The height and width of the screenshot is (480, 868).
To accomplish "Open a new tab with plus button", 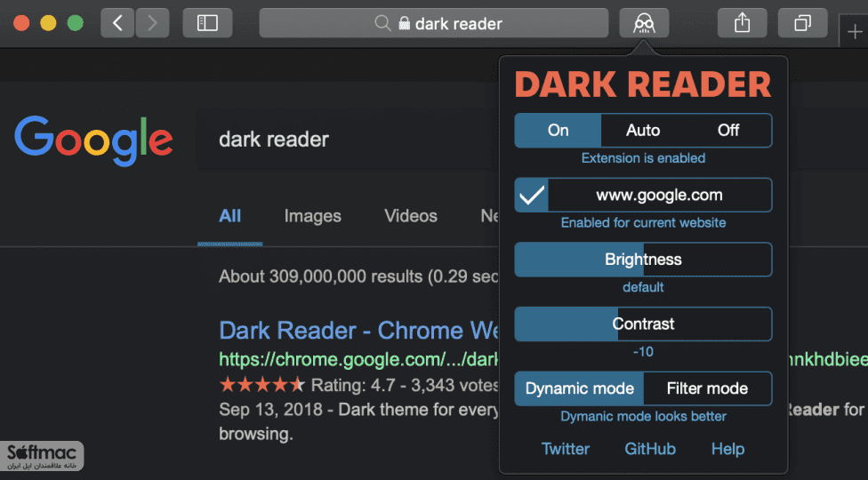I will click(854, 32).
